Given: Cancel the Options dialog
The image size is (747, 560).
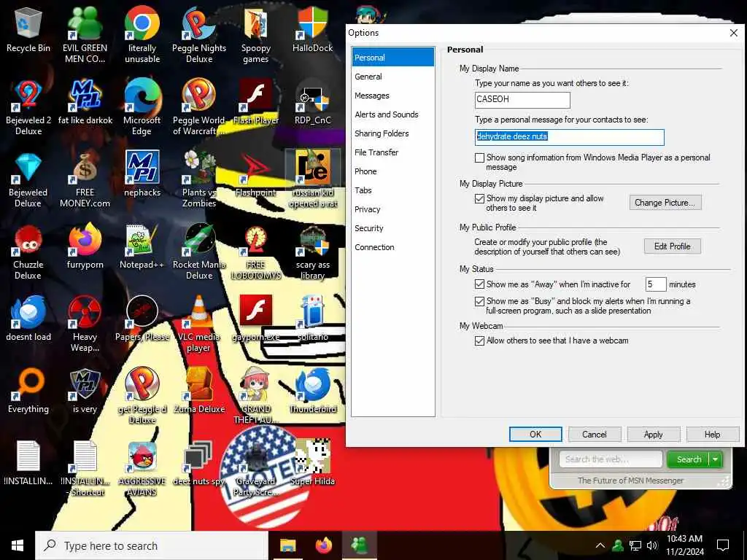Looking at the screenshot, I should pyautogui.click(x=594, y=435).
